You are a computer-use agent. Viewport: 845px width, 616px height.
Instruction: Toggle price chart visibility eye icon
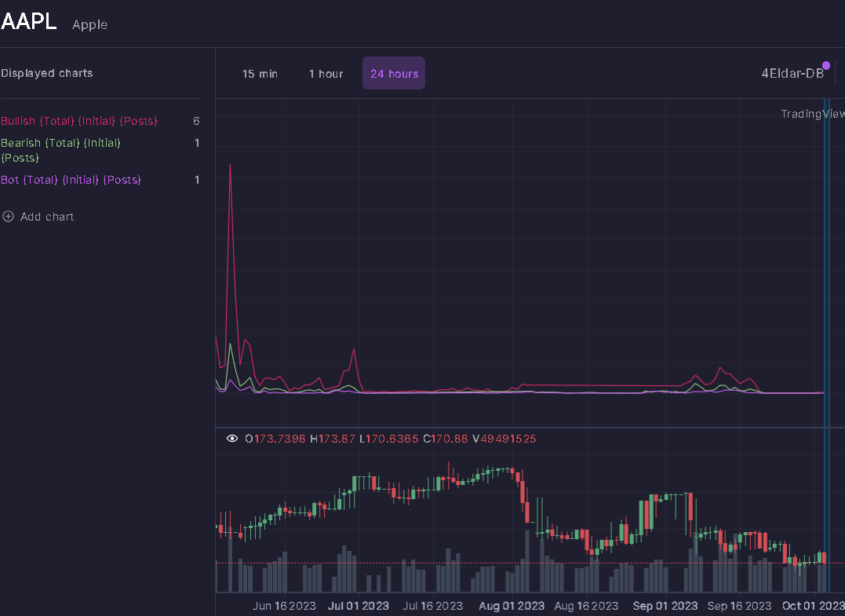tap(231, 439)
